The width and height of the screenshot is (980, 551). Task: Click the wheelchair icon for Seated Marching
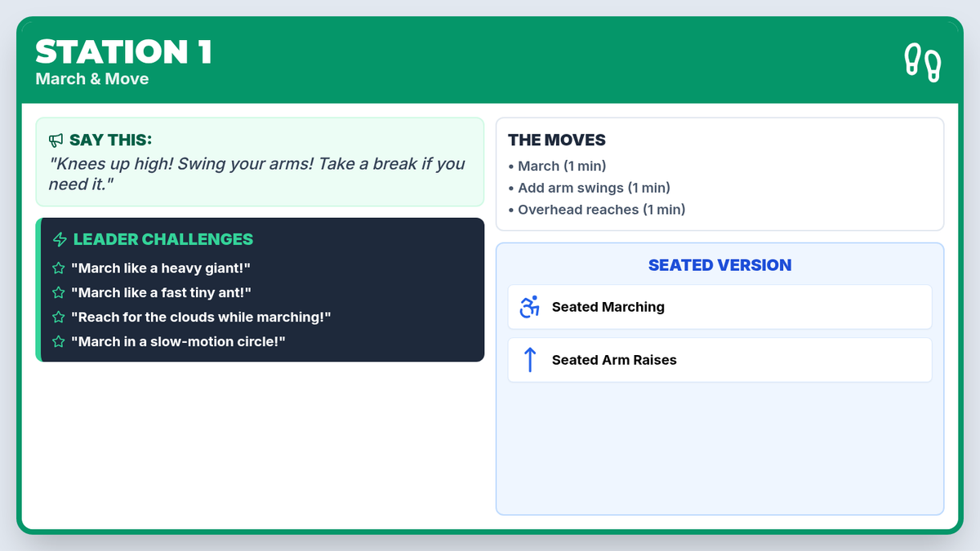click(x=530, y=307)
